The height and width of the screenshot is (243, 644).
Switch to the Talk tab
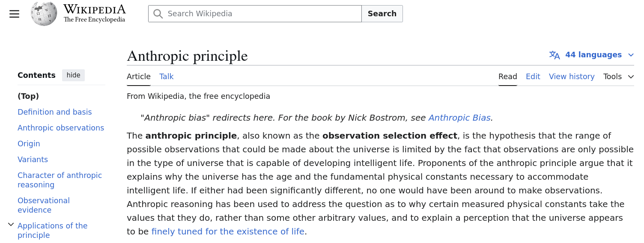166,77
